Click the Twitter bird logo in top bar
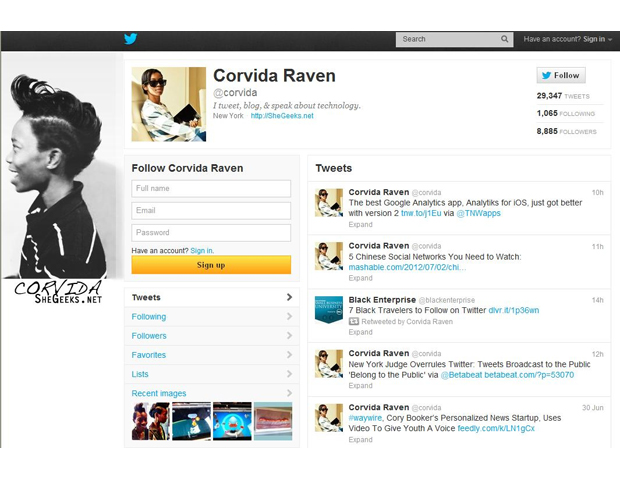The image size is (620, 480). (130, 39)
